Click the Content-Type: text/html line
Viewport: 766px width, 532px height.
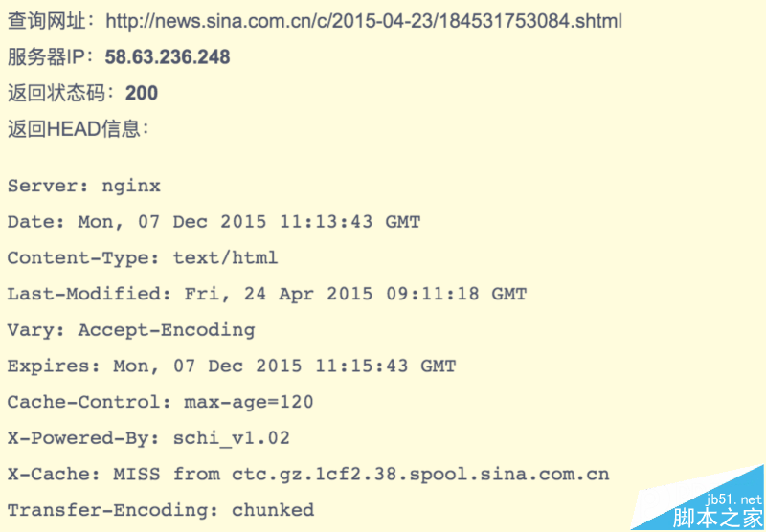(143, 258)
